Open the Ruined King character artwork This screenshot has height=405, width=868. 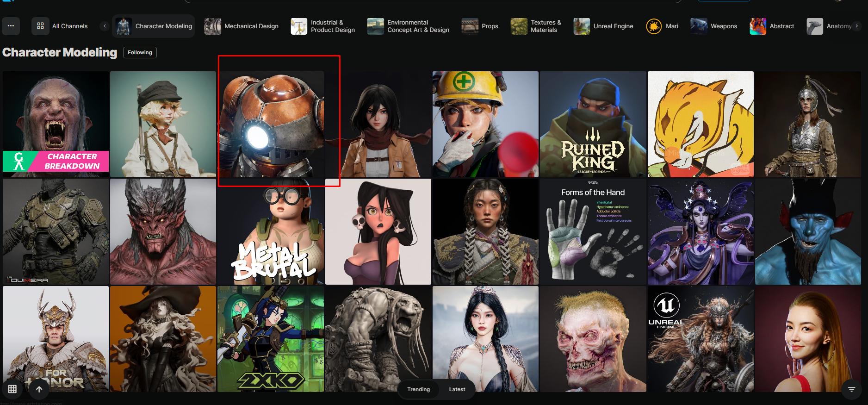[593, 124]
